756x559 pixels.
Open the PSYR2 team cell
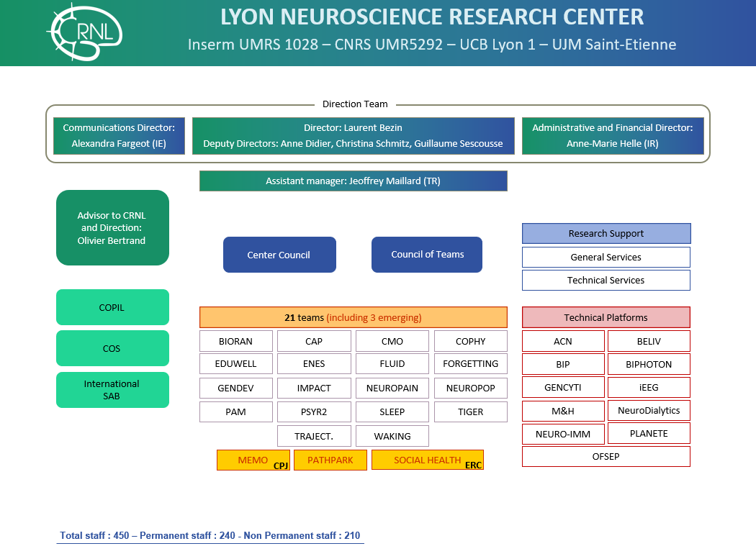(x=314, y=412)
